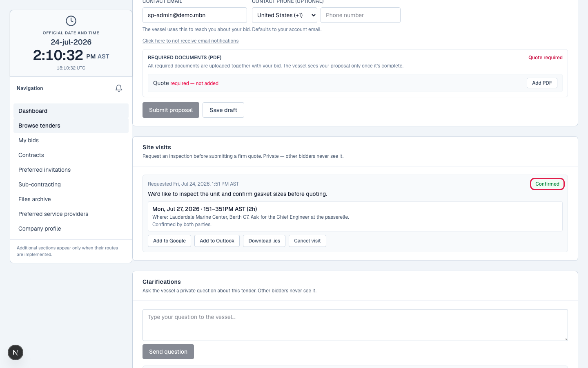Screen dimensions: 588x368
Task: Add the site visit to Google
Action: [169, 241]
